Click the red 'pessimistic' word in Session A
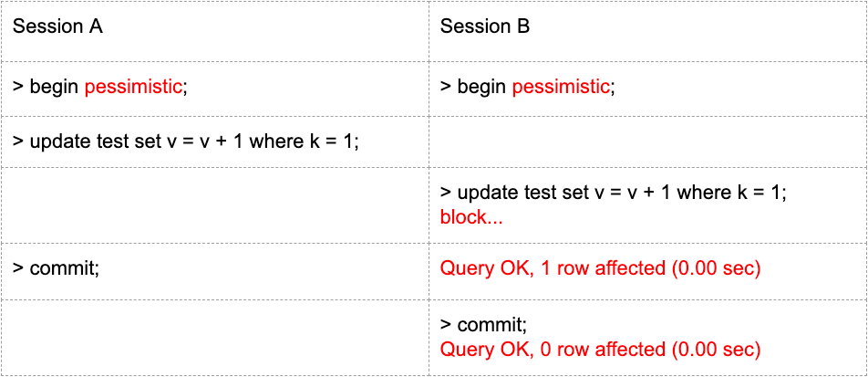Viewport: 868px width, 377px height. (x=134, y=87)
